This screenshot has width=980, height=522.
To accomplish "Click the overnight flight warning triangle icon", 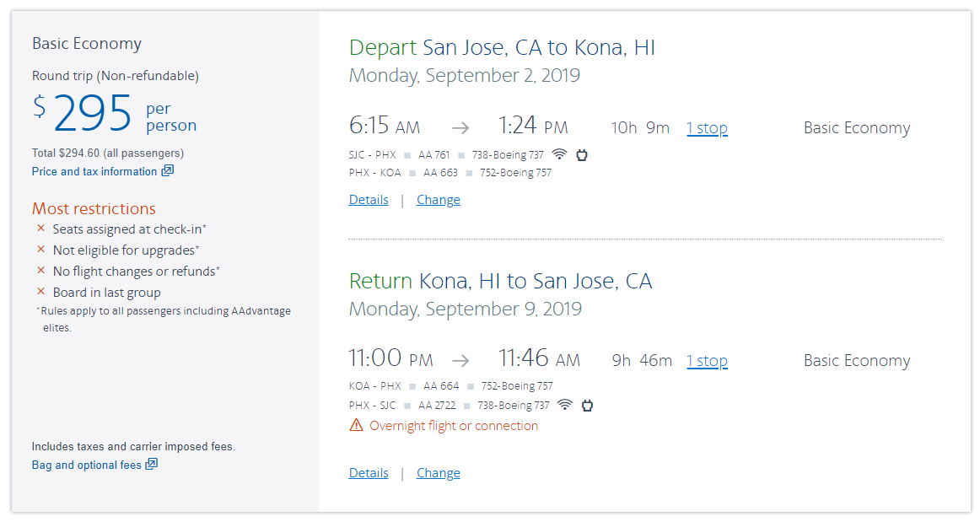I will pos(357,426).
